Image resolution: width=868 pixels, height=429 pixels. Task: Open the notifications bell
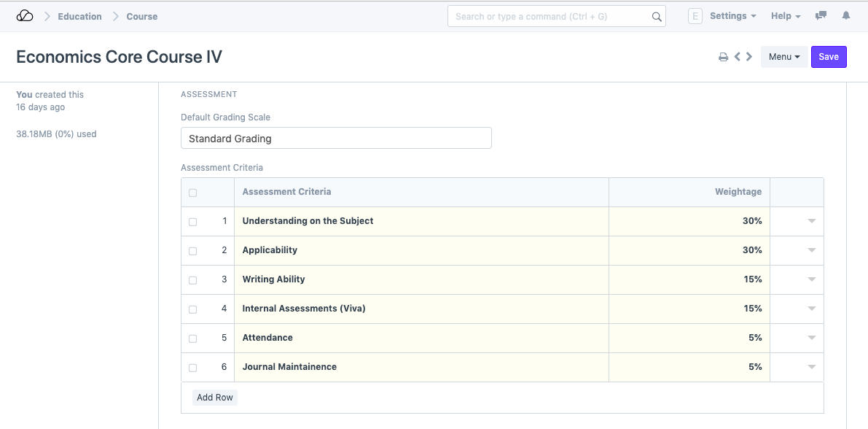coord(846,16)
